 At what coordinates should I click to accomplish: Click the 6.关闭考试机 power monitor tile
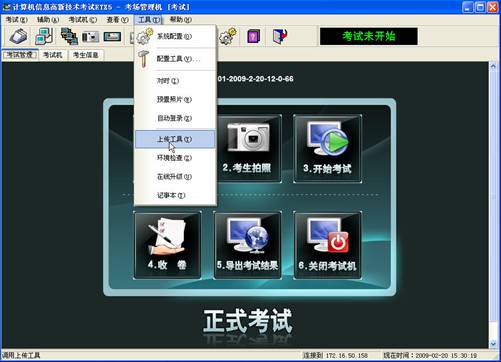coord(327,245)
